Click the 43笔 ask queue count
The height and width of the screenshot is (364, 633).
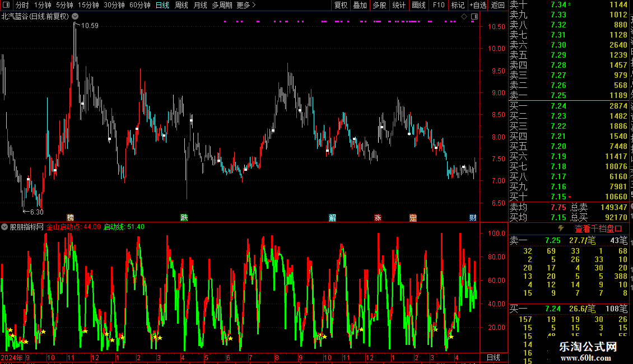coord(619,240)
